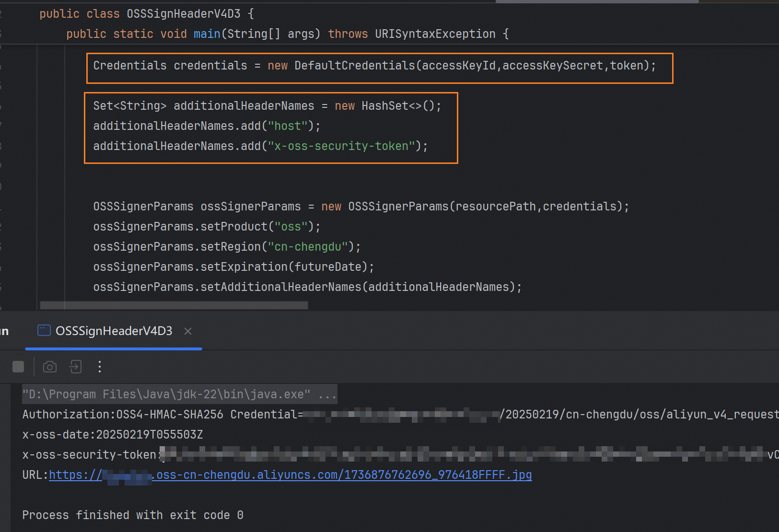Image resolution: width=779 pixels, height=532 pixels.
Task: Click the x-oss-date console output line
Action: point(113,435)
